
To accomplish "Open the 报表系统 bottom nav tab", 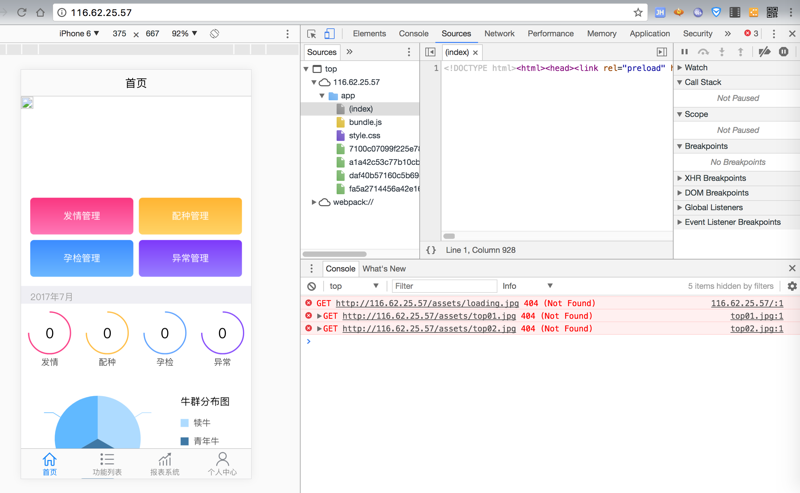I will pos(164,464).
